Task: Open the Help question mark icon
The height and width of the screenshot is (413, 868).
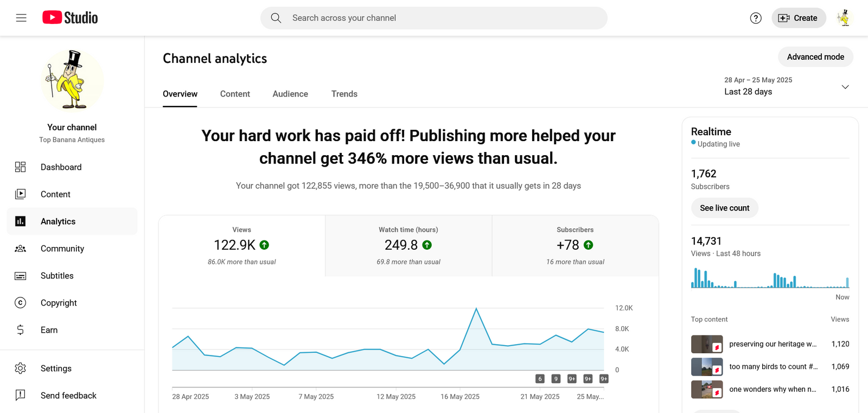Action: point(755,18)
